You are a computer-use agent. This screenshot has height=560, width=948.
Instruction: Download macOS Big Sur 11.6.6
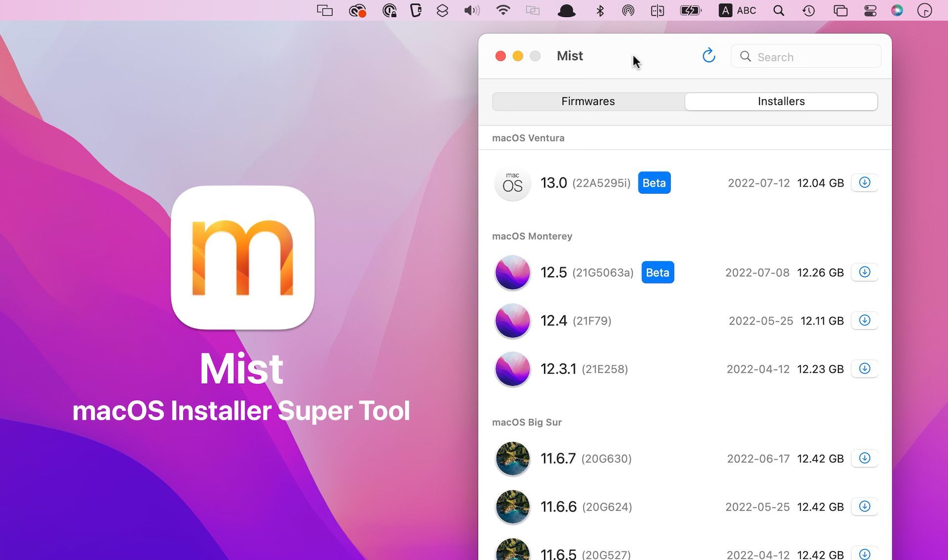[x=865, y=507]
